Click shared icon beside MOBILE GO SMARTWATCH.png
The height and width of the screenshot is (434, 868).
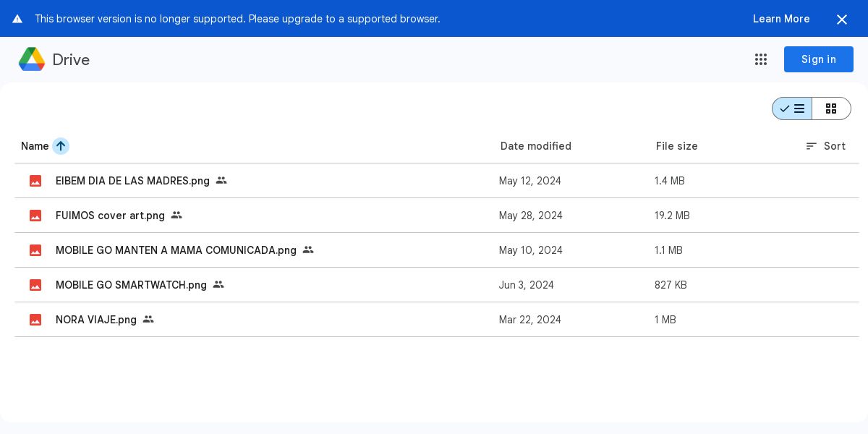pos(218,284)
